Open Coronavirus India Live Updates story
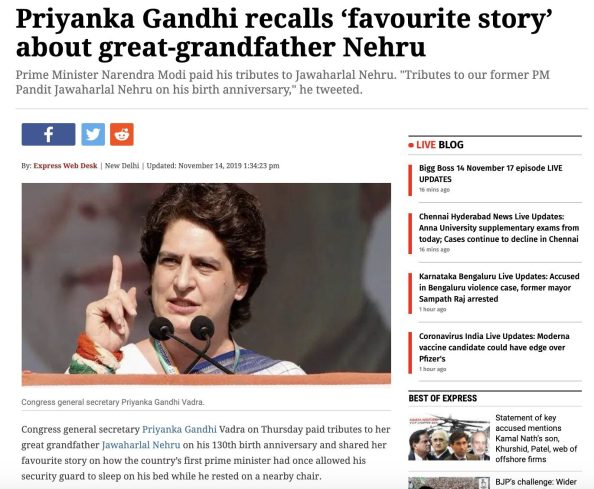594x489 pixels. pos(494,347)
